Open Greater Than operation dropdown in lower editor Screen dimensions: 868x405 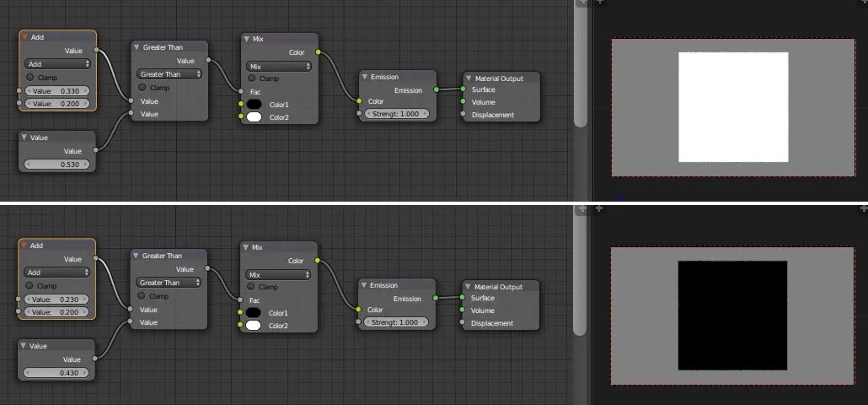pyautogui.click(x=169, y=283)
